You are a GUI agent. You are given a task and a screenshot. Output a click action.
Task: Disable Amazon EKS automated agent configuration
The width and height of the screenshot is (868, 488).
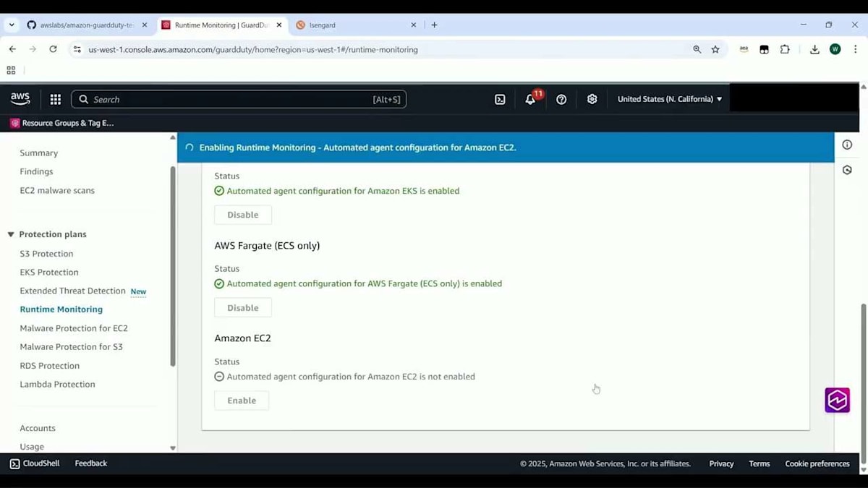(x=243, y=215)
